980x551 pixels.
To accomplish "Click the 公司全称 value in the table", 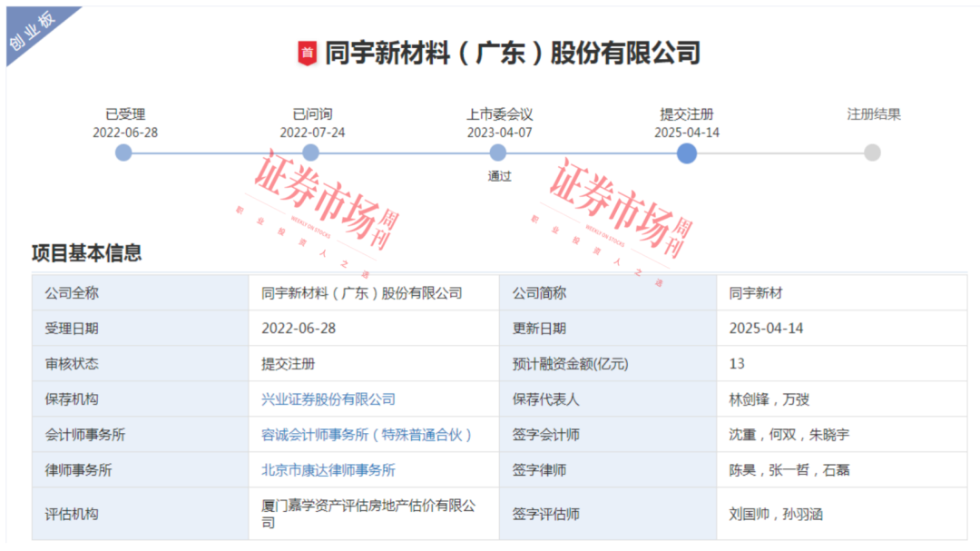I will [x=362, y=292].
